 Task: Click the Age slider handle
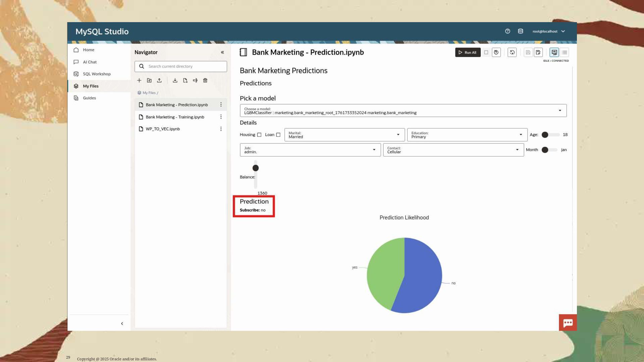tap(545, 135)
